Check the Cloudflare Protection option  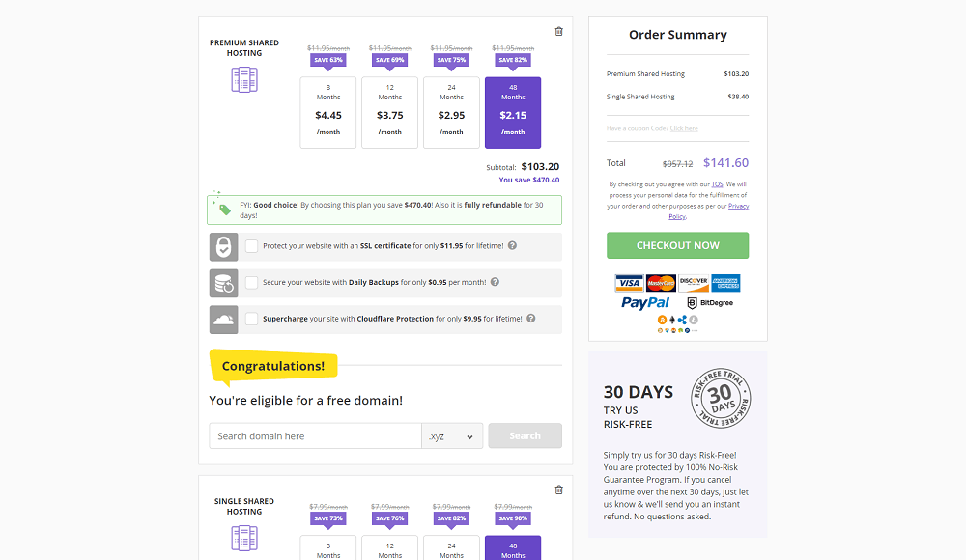click(251, 319)
